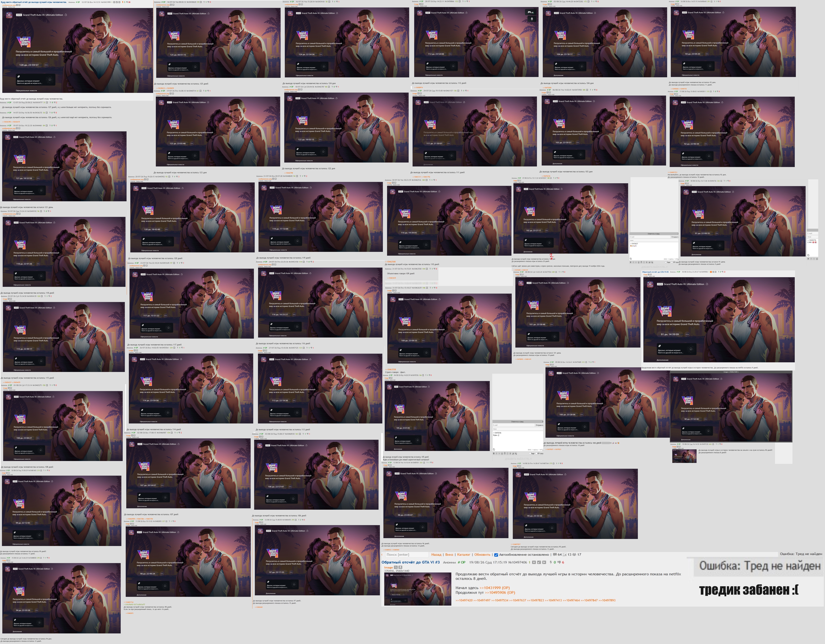
Task: Click the post number №10497406
Action: click(518, 562)
